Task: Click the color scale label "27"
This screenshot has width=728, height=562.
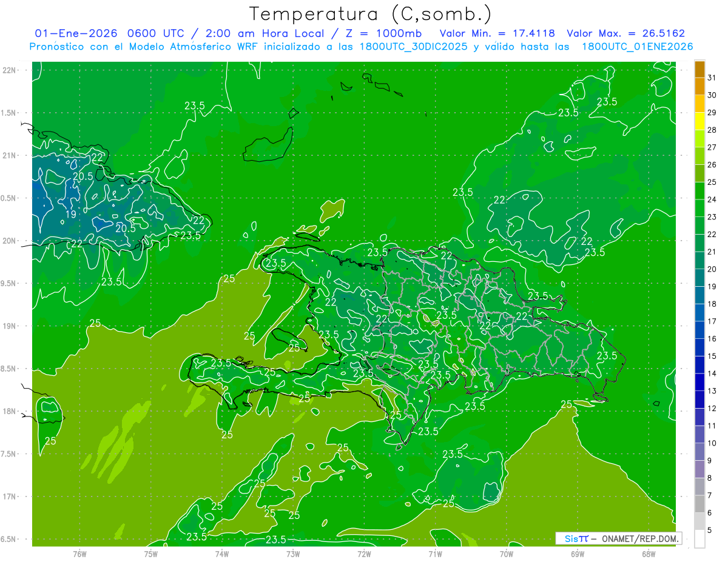Action: (x=712, y=147)
